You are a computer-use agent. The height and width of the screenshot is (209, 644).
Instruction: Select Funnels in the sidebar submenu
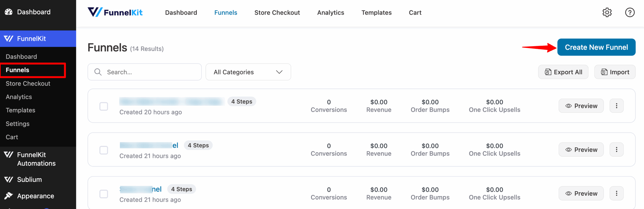[17, 70]
